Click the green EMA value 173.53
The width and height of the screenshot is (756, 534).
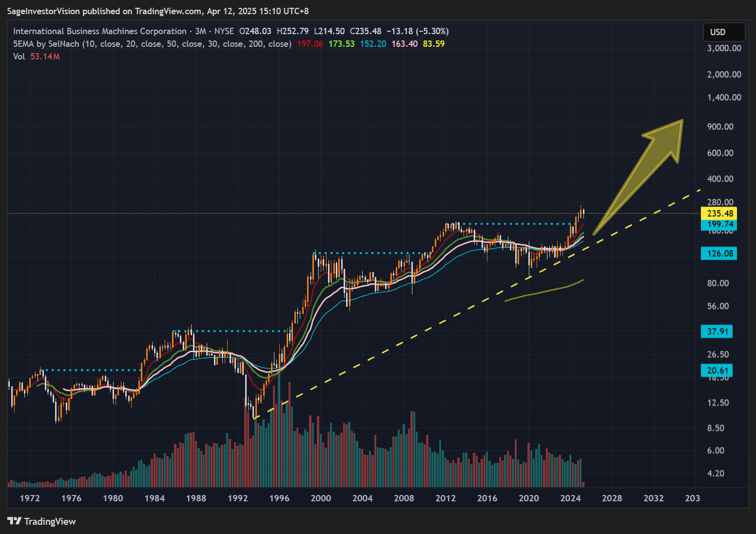point(342,44)
